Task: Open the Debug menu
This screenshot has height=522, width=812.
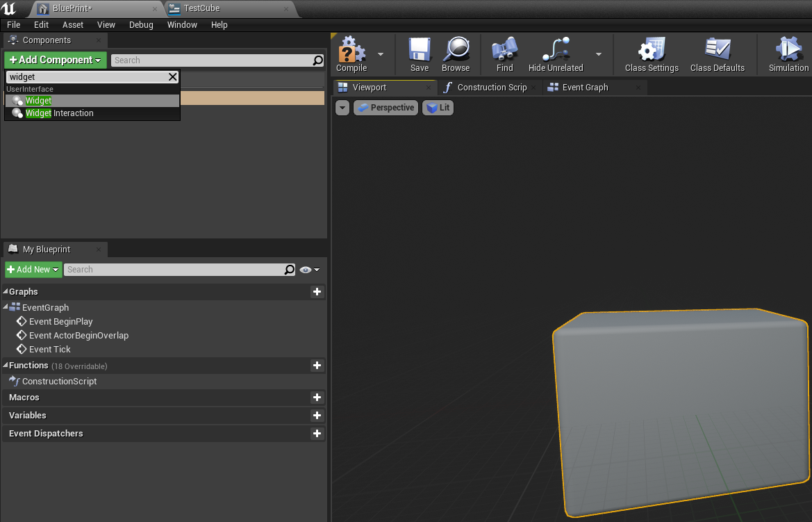Action: click(x=142, y=25)
